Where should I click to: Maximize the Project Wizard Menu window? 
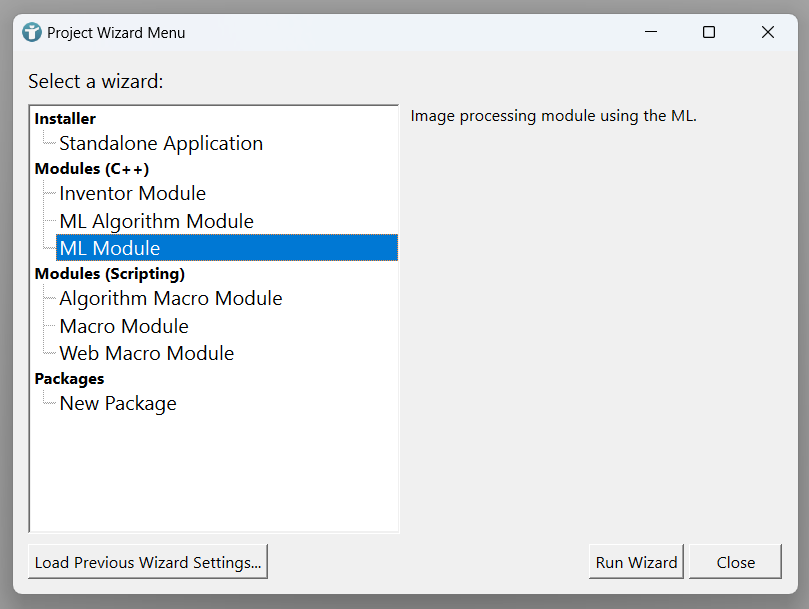coord(709,32)
